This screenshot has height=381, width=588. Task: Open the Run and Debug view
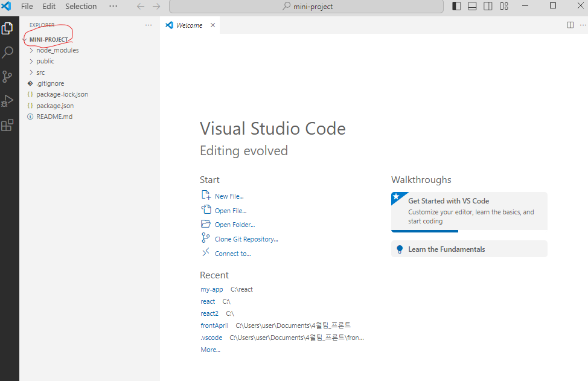pyautogui.click(x=7, y=101)
